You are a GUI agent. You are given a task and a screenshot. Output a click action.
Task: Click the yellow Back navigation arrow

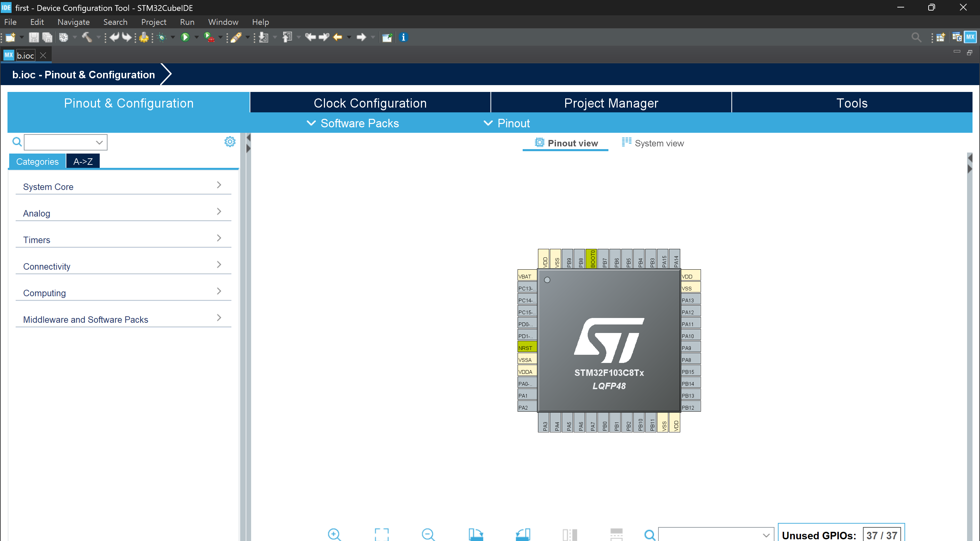click(338, 37)
